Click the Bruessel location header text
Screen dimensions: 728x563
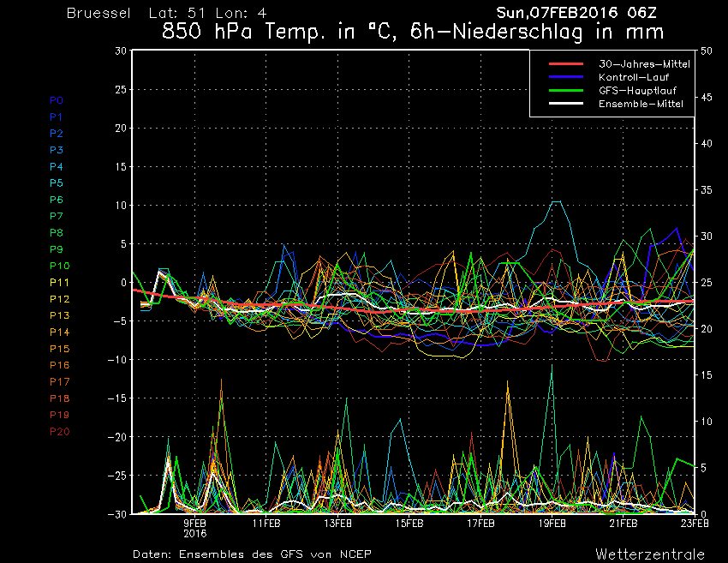point(98,13)
